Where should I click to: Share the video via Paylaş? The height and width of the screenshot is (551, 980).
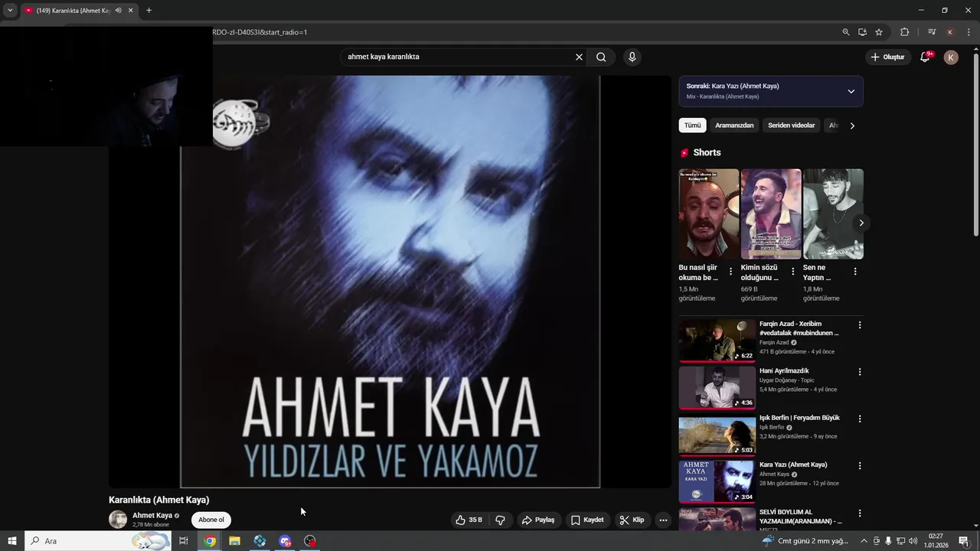tap(538, 520)
